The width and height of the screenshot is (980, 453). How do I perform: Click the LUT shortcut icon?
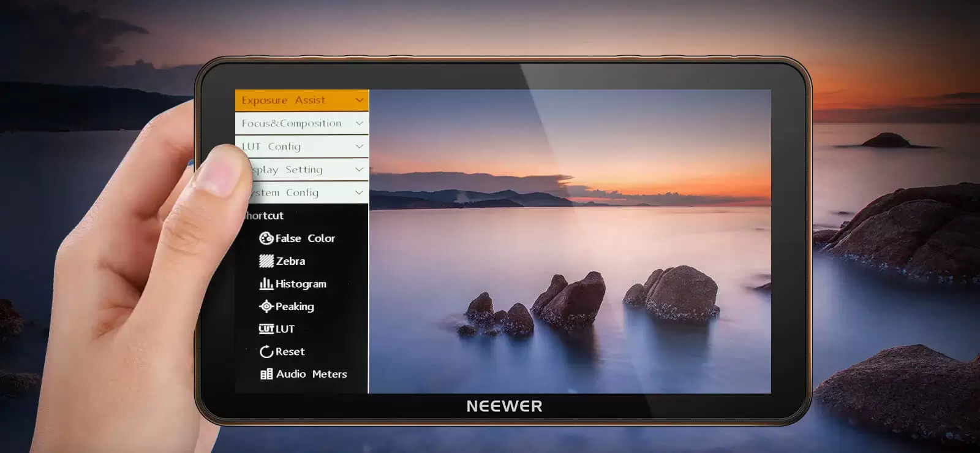266,329
